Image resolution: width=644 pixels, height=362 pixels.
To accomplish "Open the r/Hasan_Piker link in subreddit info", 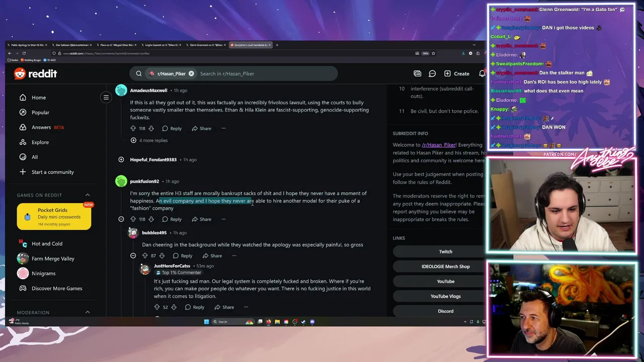I will (439, 145).
